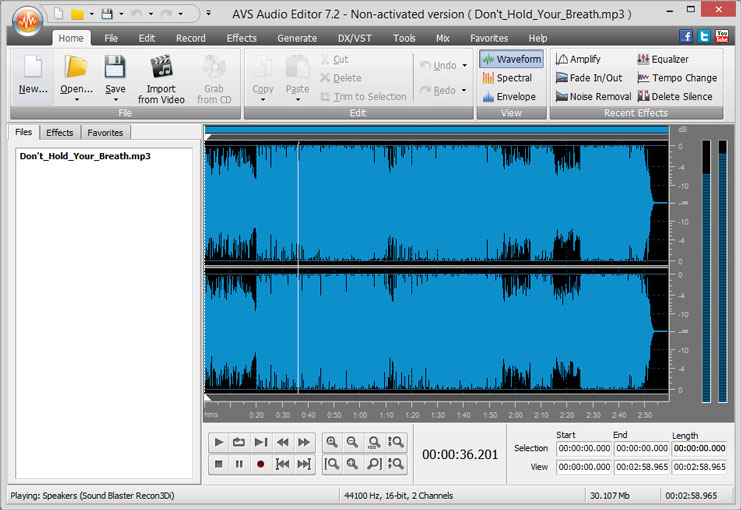
Task: Open the YouTube channel icon
Action: point(722,36)
